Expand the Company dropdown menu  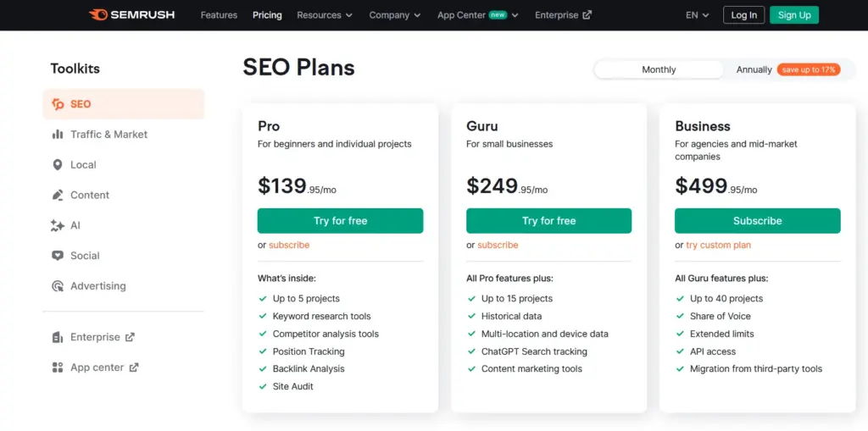coord(395,15)
